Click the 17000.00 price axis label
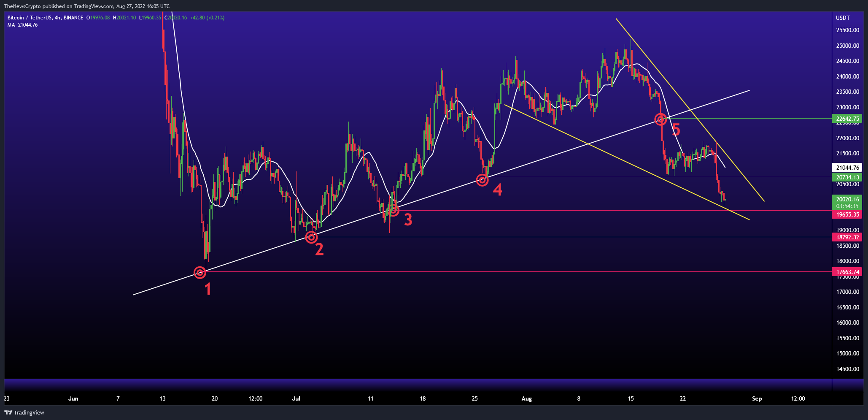 click(x=848, y=292)
